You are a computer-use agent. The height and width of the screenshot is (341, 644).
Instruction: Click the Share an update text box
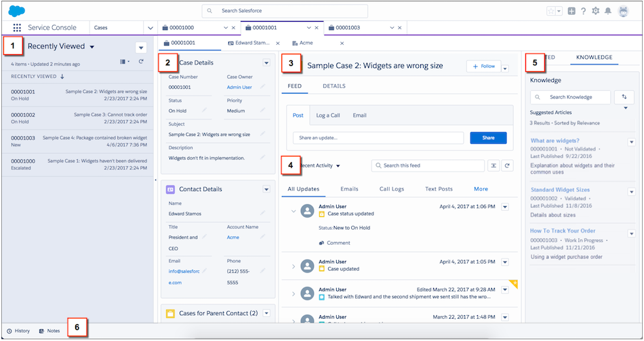(378, 138)
